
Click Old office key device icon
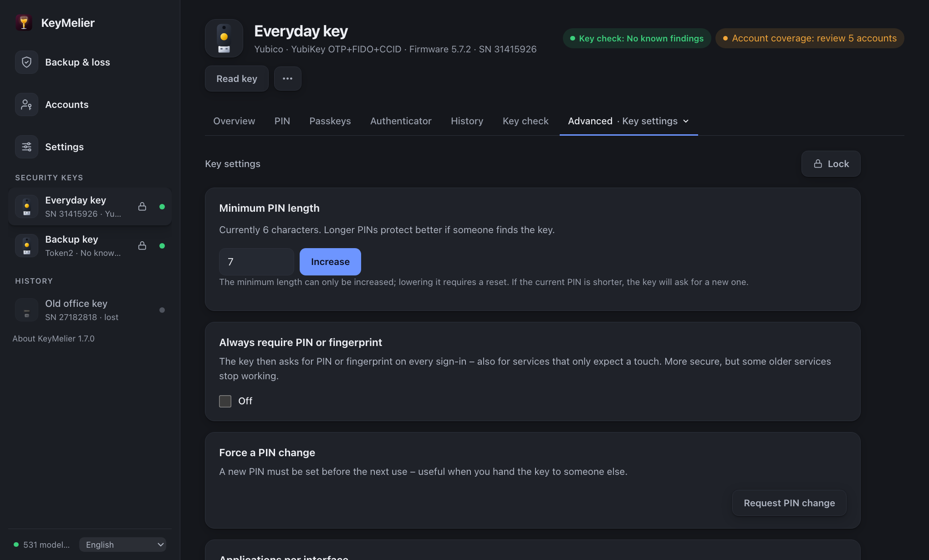[x=26, y=310]
